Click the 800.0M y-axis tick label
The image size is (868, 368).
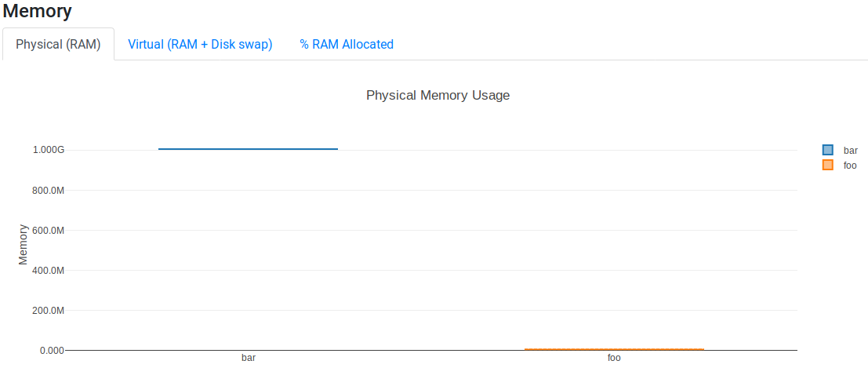tap(47, 191)
